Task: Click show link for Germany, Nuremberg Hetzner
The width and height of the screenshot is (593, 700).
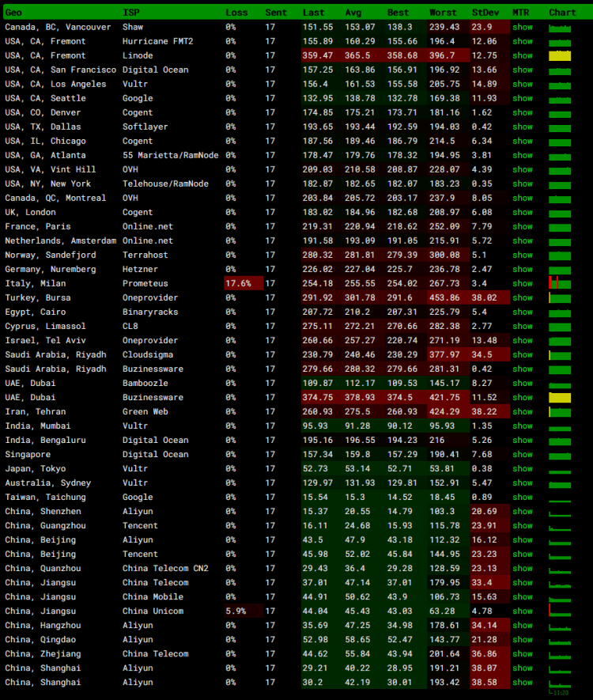Action: click(x=523, y=269)
